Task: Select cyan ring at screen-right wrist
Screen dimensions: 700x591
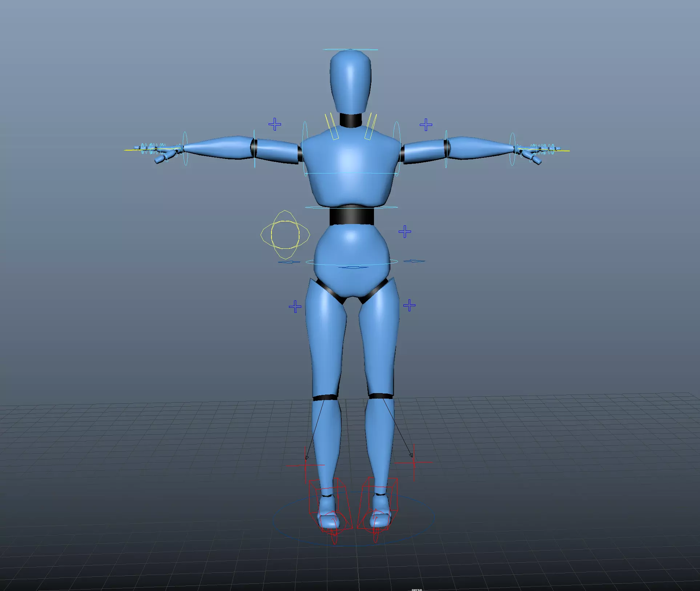Action: pyautogui.click(x=512, y=149)
